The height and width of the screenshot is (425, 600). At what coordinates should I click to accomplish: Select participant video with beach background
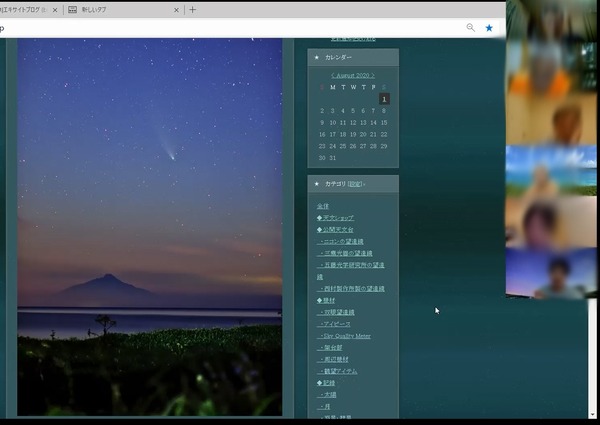pyautogui.click(x=551, y=171)
